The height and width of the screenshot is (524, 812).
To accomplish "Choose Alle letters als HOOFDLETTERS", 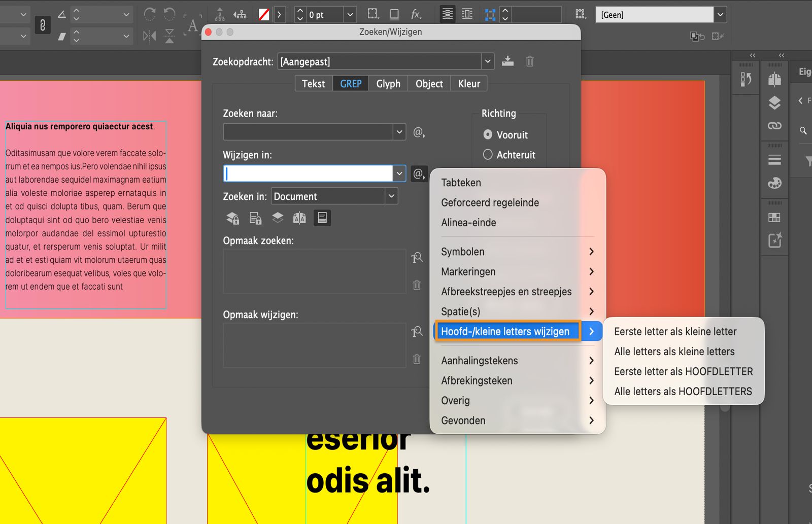I will tap(683, 391).
